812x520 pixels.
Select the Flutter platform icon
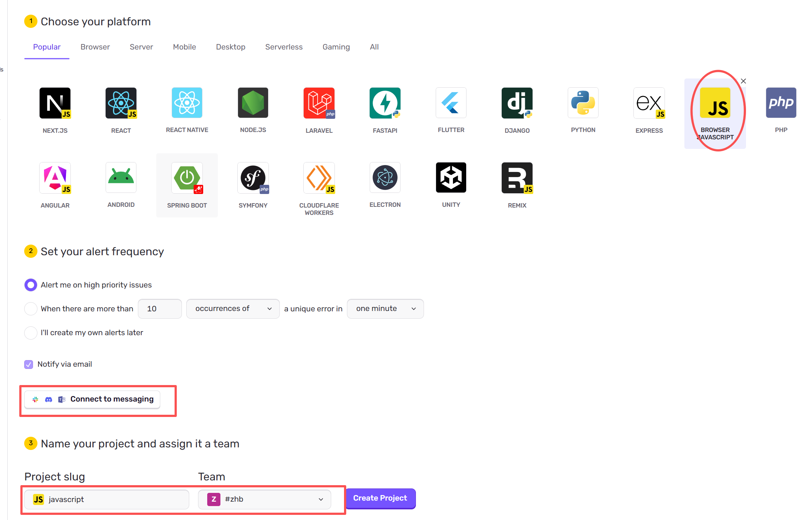(451, 103)
